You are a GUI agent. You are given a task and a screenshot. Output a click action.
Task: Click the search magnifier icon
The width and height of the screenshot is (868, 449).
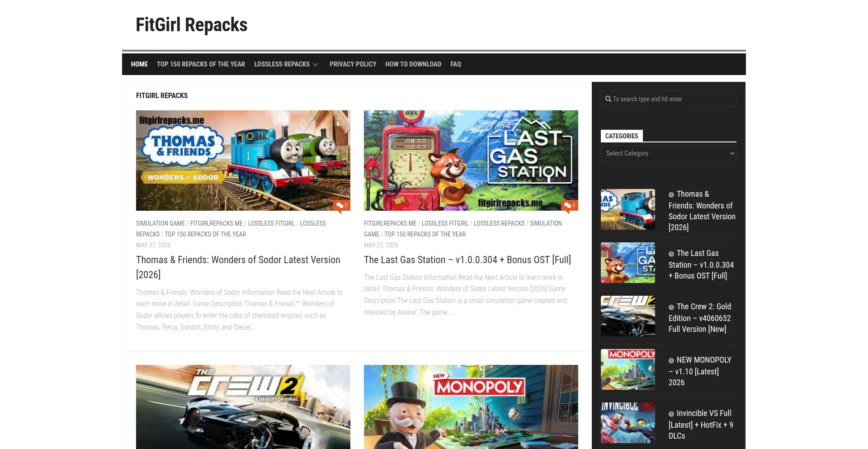(x=609, y=99)
